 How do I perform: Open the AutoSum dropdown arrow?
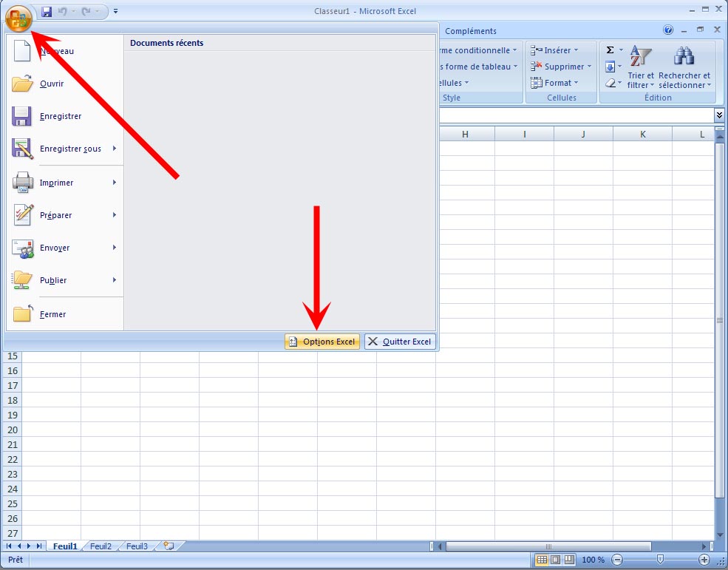pos(621,50)
